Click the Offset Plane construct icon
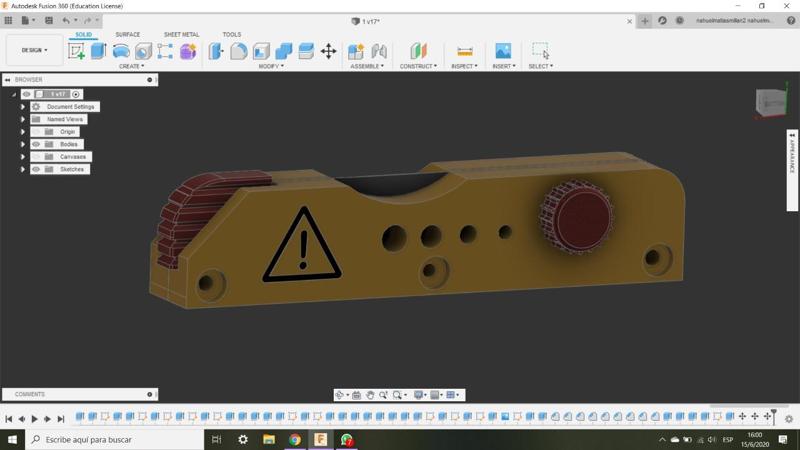This screenshot has width=800, height=450. [x=418, y=51]
